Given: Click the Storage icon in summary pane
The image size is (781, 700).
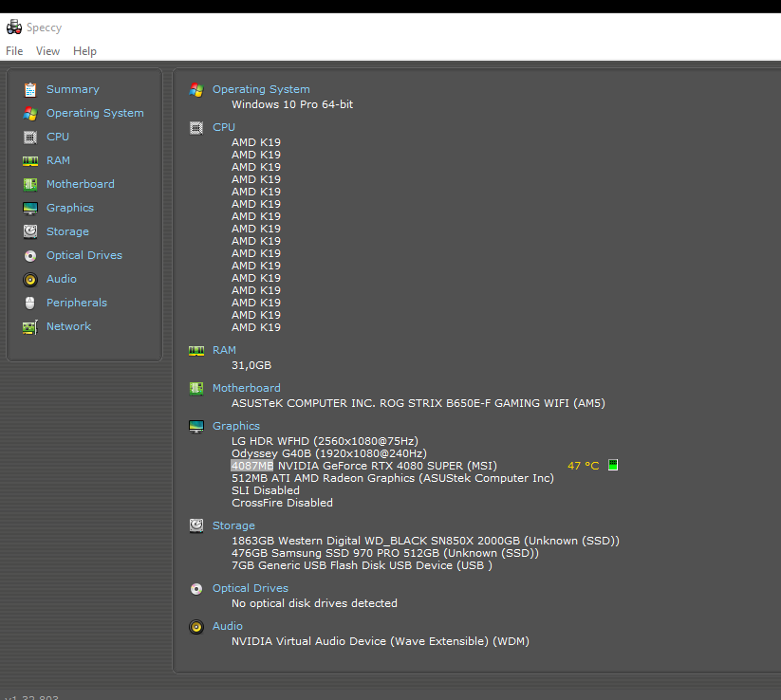Looking at the screenshot, I should coord(196,525).
